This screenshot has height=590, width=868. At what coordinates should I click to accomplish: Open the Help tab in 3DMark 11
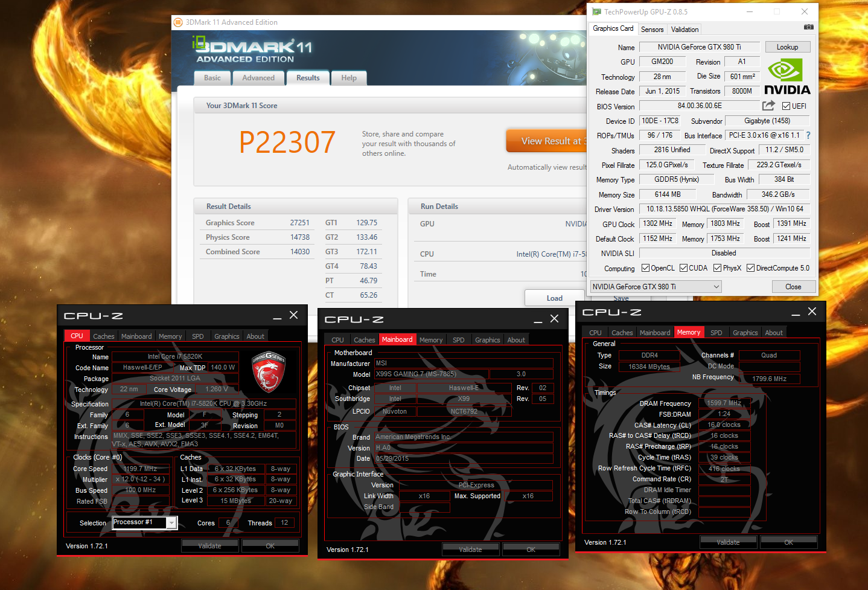(349, 78)
